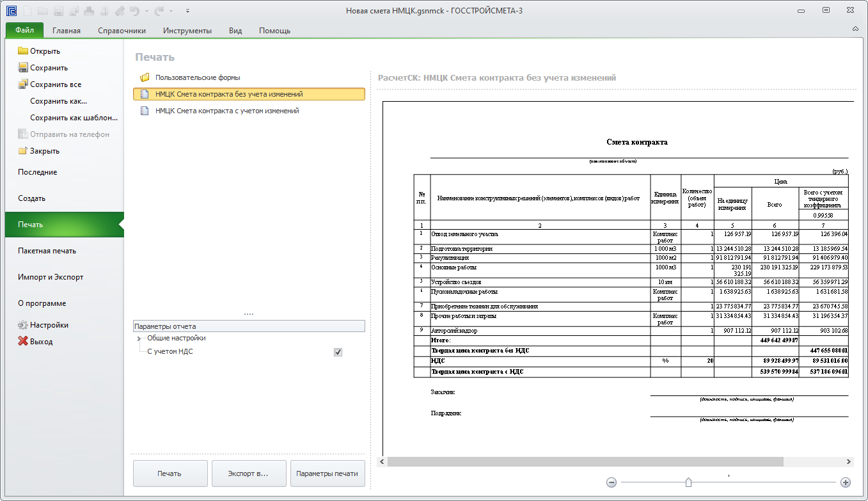The width and height of the screenshot is (868, 501).
Task: Click the preview scrollbar left arrow
Action: pyautogui.click(x=382, y=461)
